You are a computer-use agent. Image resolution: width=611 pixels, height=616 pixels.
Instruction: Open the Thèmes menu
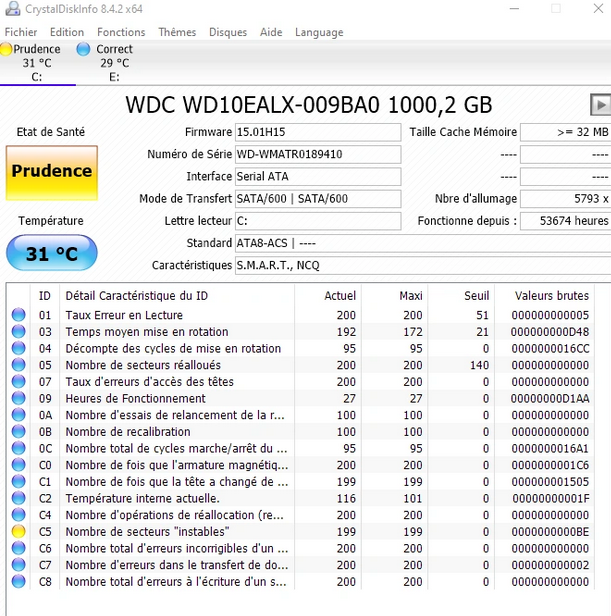click(177, 32)
